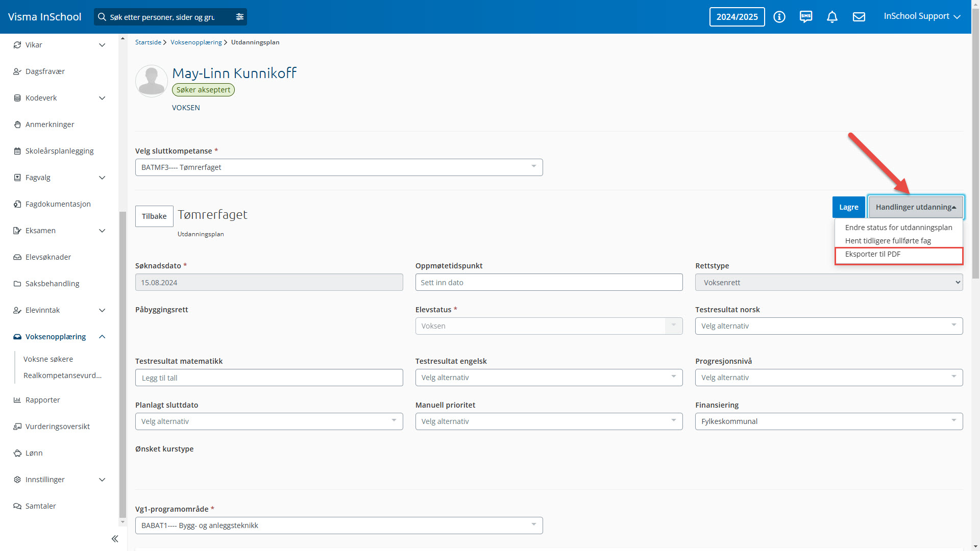Click the notifications bell icon

832,17
